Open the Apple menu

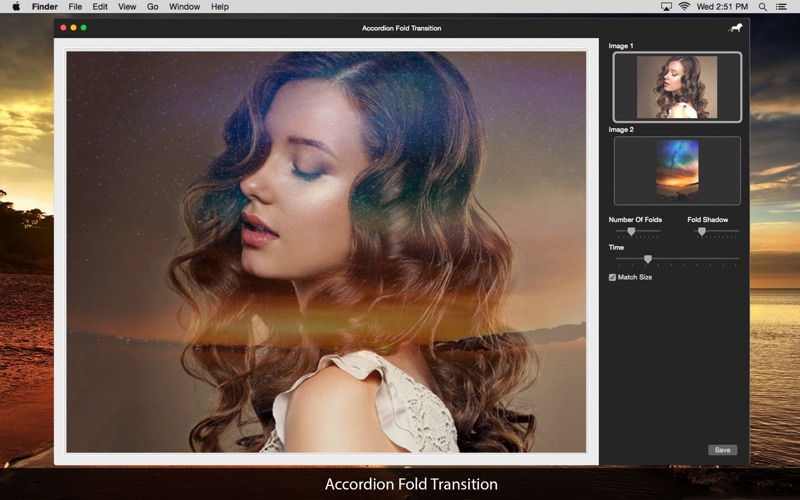point(16,7)
